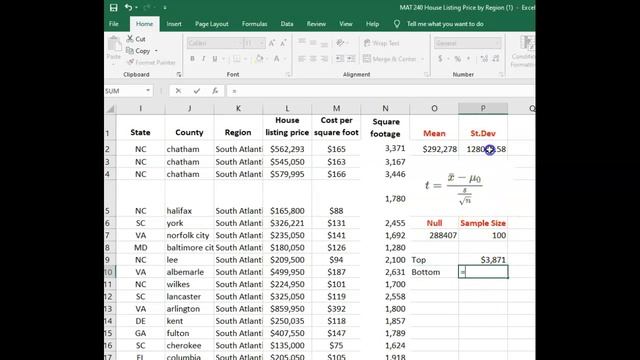Click the Top Align icon
The height and width of the screenshot is (360, 640).
point(302,43)
